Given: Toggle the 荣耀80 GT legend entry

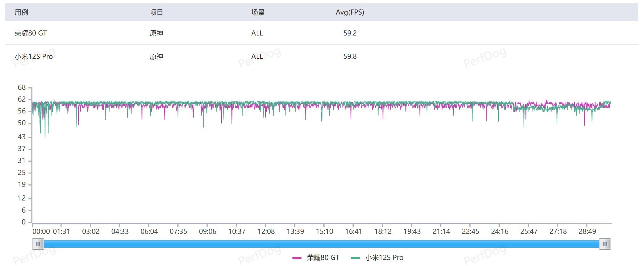Looking at the screenshot, I should pyautogui.click(x=316, y=258).
